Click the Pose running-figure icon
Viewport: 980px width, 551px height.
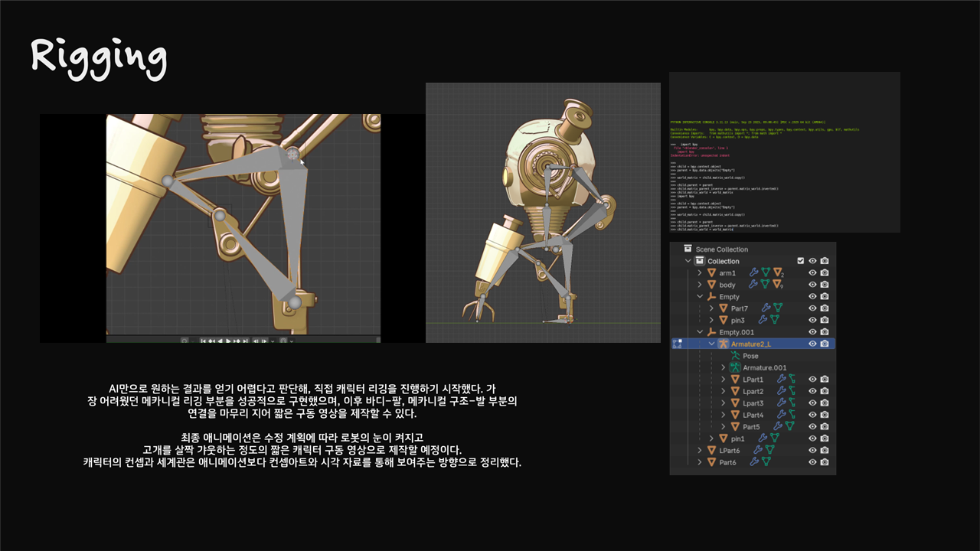click(735, 355)
